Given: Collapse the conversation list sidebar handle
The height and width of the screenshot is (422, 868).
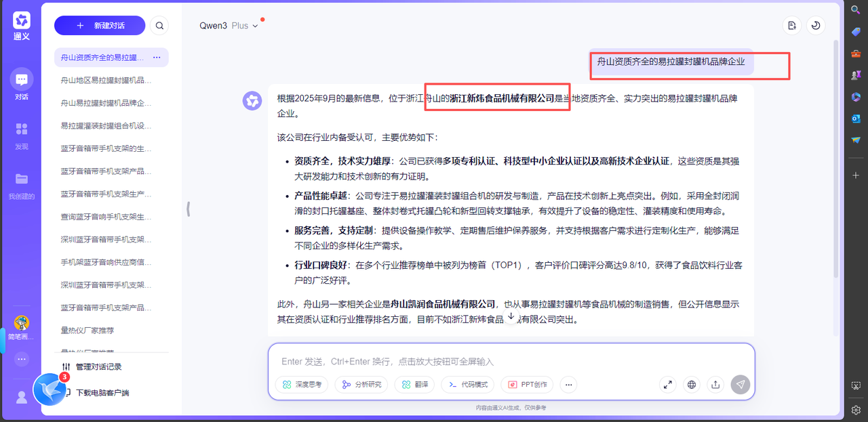Looking at the screenshot, I should click(188, 210).
